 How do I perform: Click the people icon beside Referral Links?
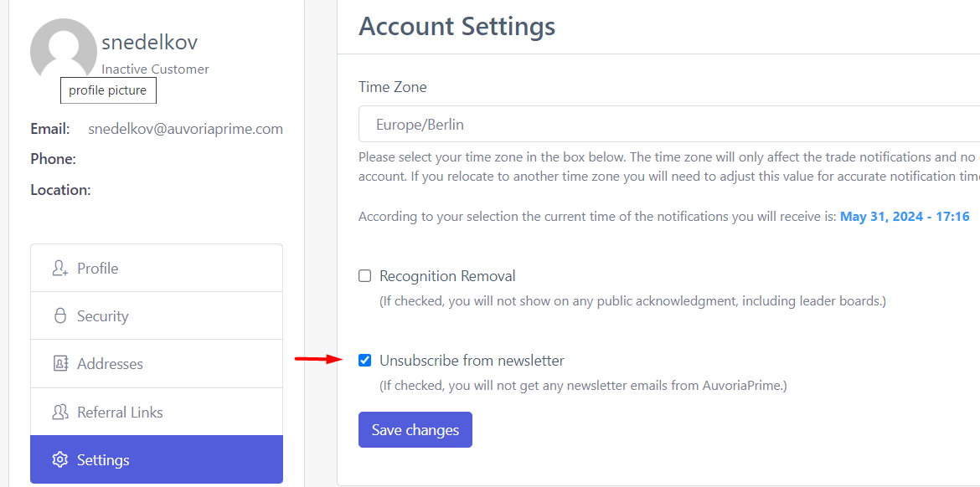click(x=59, y=413)
